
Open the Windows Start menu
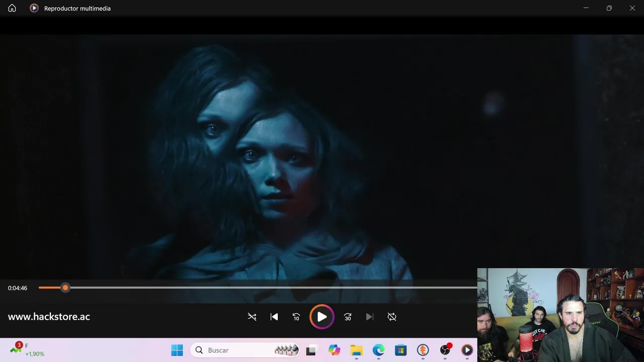click(177, 350)
